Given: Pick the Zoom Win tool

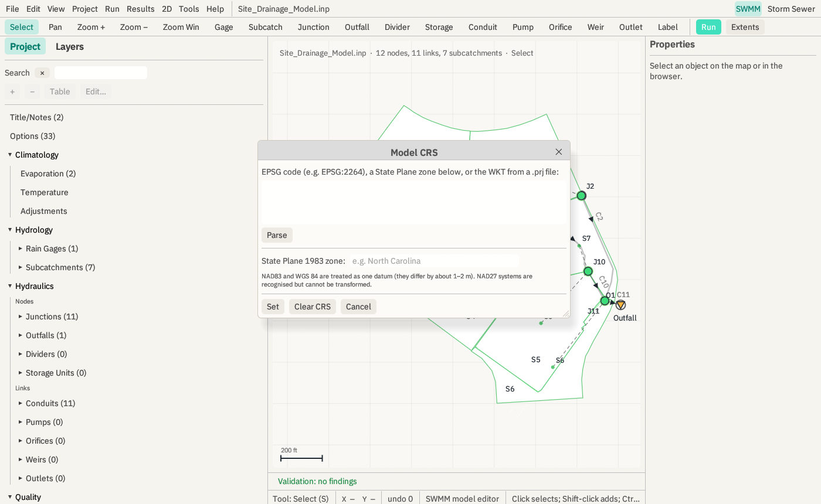Looking at the screenshot, I should [181, 27].
